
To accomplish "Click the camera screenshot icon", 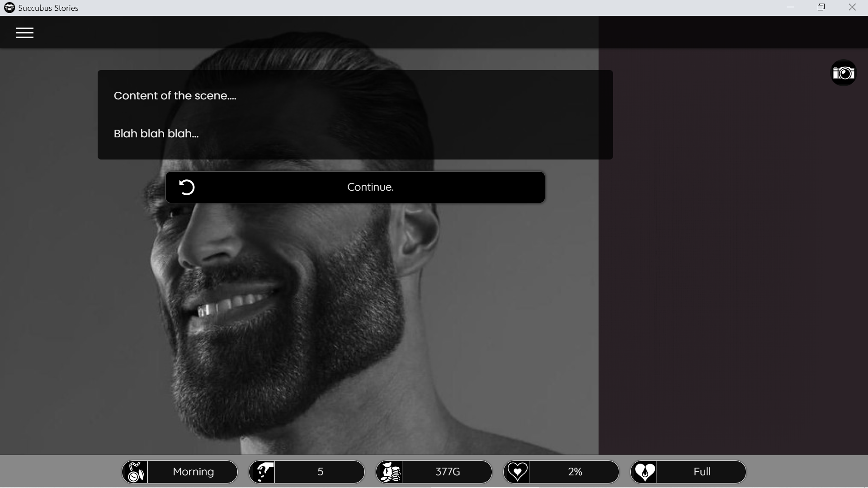I will click(844, 73).
